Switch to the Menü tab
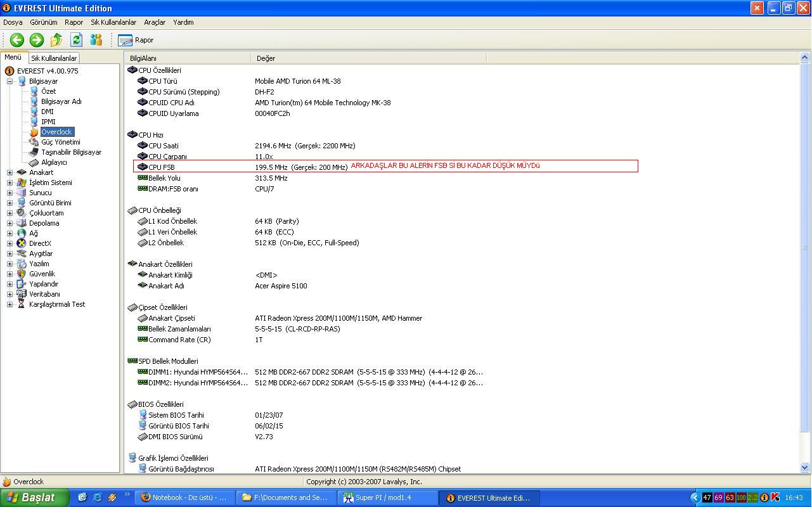Viewport: 812px width, 507px height. tap(13, 57)
